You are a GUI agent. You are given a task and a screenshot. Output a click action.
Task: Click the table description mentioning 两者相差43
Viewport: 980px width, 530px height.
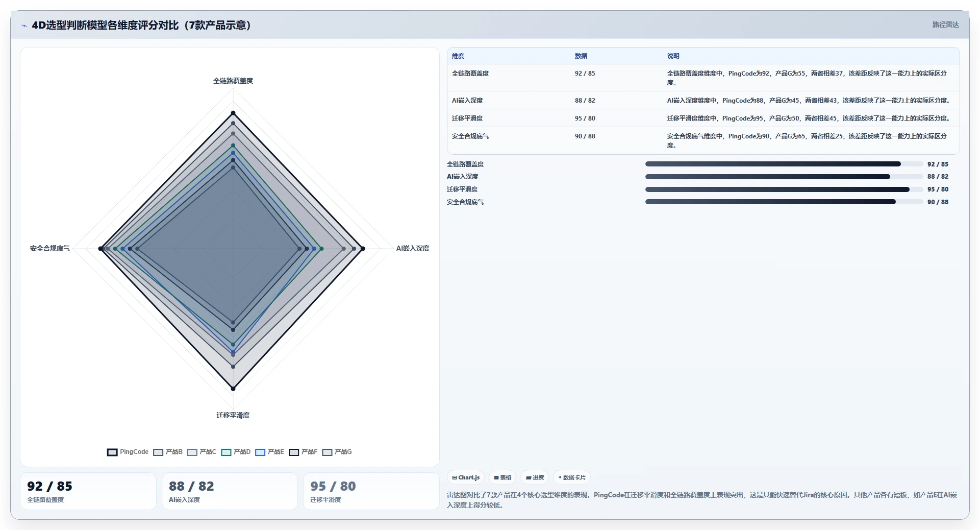coord(809,101)
